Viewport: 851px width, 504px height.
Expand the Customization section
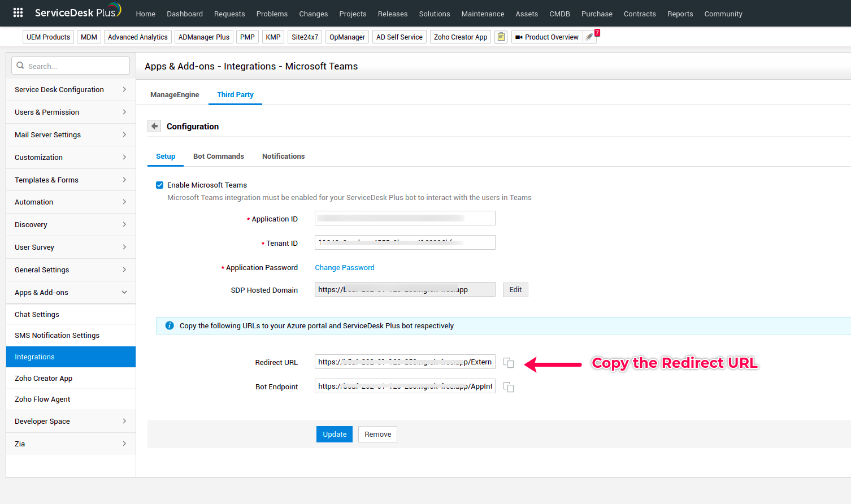pos(71,158)
